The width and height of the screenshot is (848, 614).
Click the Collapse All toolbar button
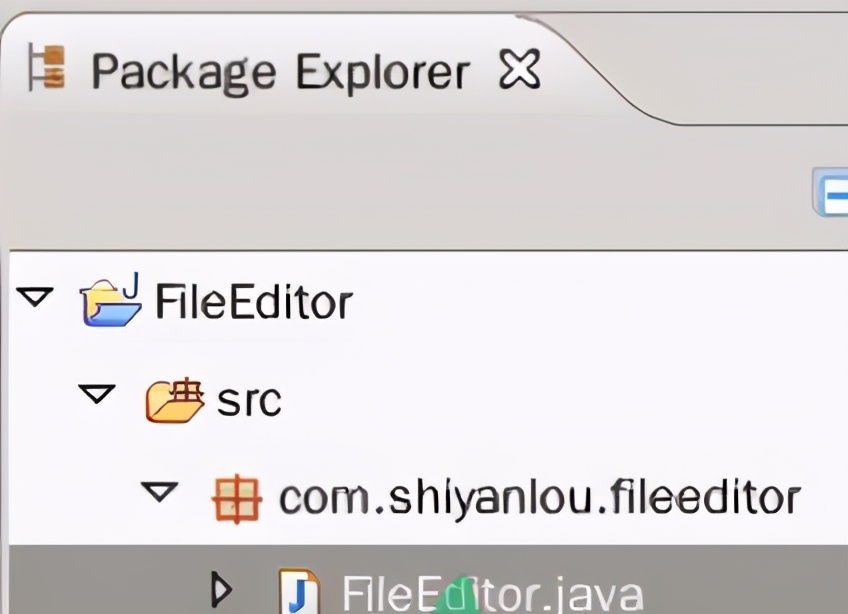pyautogui.click(x=832, y=194)
